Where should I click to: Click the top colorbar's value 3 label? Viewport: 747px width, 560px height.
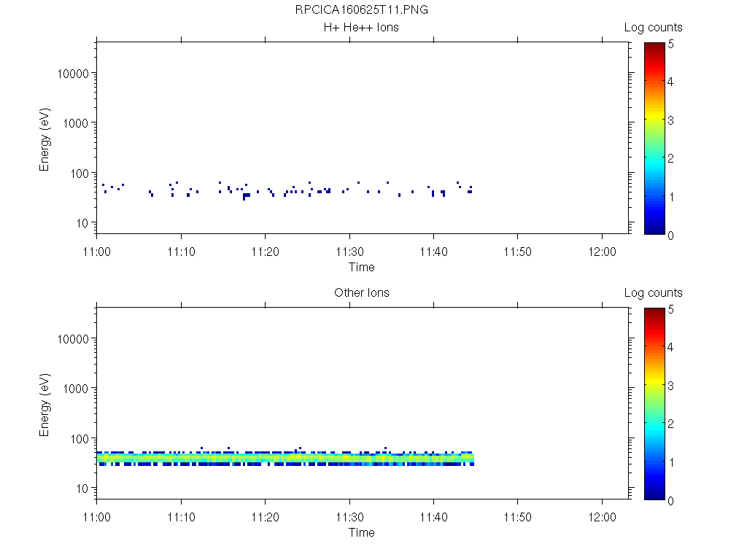(x=671, y=120)
